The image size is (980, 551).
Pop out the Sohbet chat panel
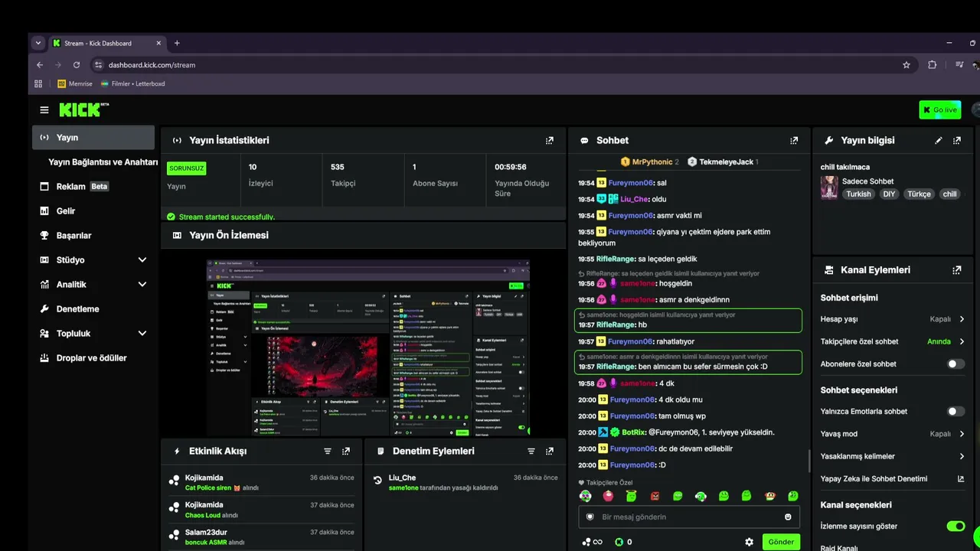pos(794,141)
